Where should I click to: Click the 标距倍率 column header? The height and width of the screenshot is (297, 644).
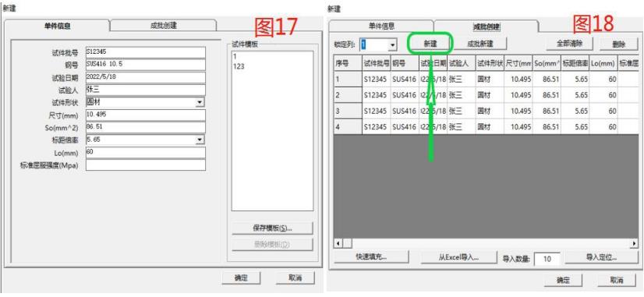(575, 64)
